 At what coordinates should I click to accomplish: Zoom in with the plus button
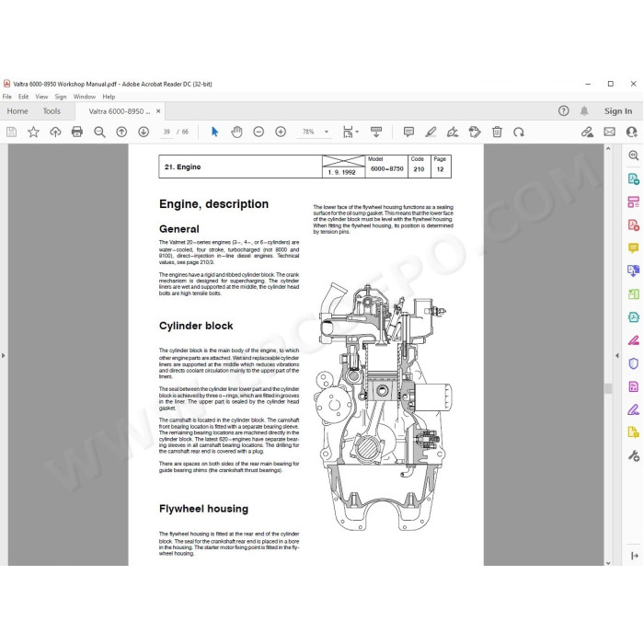coord(281,132)
